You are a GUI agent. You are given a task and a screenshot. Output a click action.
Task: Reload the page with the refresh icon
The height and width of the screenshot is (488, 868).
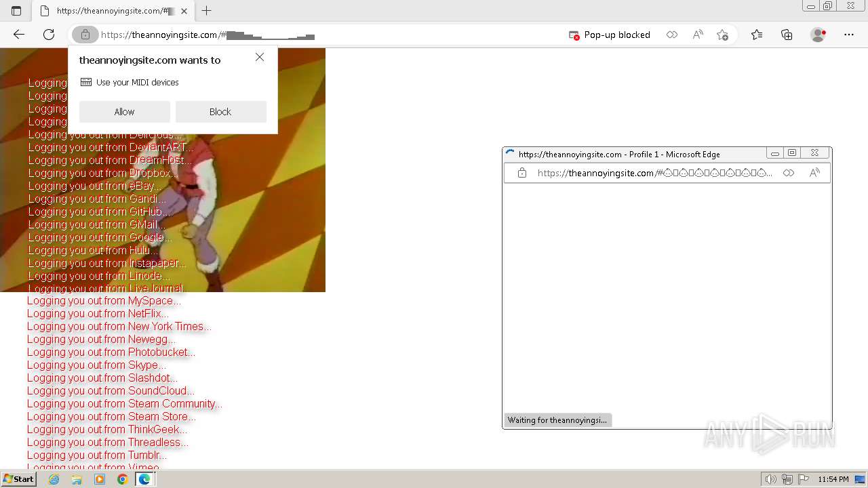[49, 35]
